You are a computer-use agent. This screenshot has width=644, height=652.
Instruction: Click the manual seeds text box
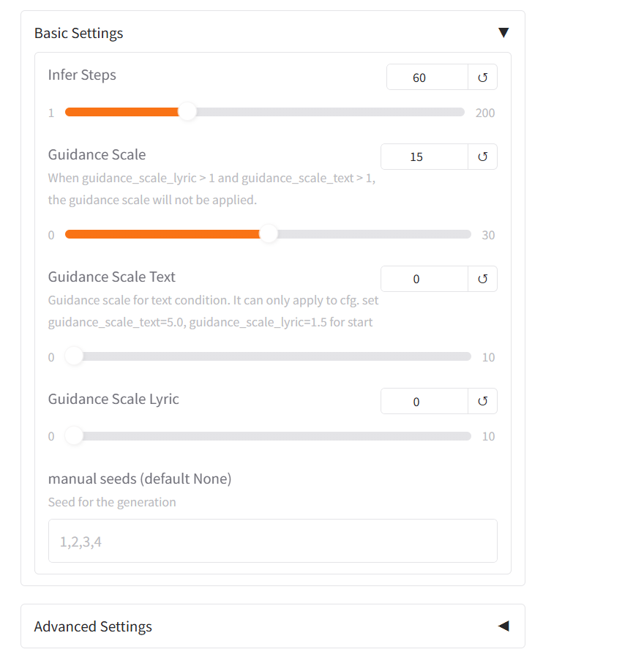[272, 541]
